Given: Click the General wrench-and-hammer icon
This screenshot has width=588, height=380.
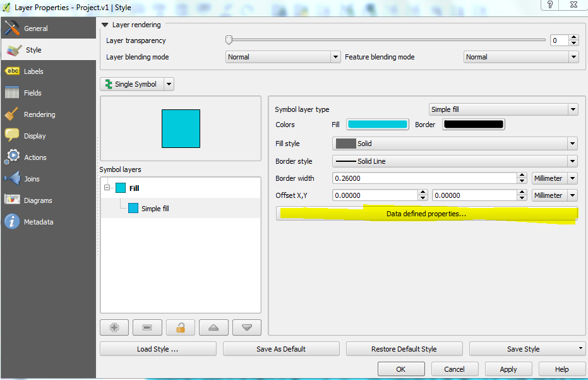Looking at the screenshot, I should [12, 28].
